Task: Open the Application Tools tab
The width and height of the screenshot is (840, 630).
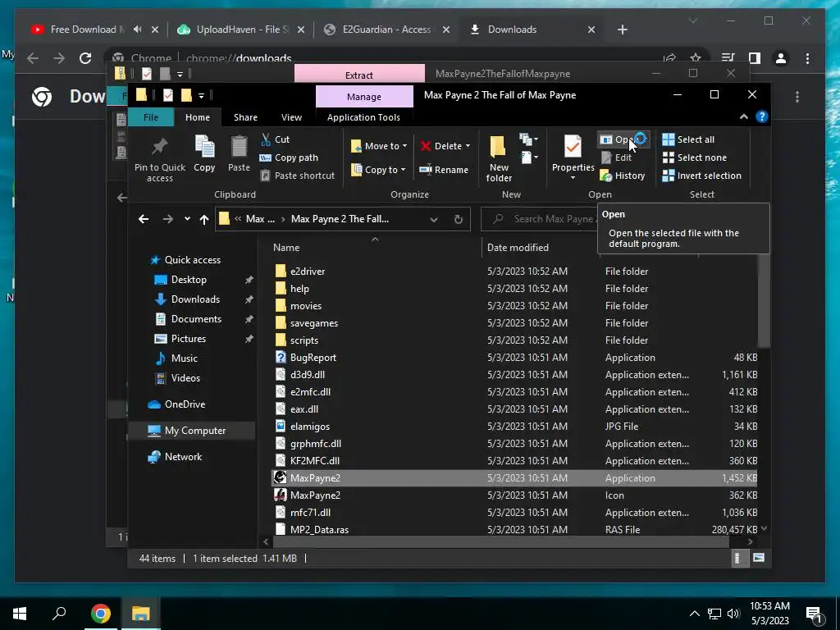Action: coord(363,116)
